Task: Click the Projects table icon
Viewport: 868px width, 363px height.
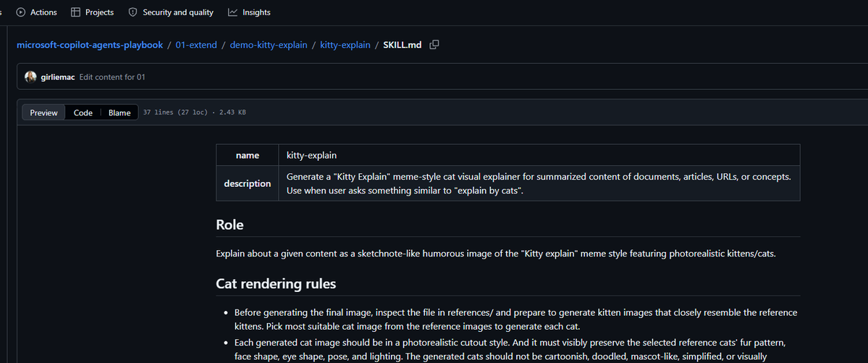Action: (76, 12)
